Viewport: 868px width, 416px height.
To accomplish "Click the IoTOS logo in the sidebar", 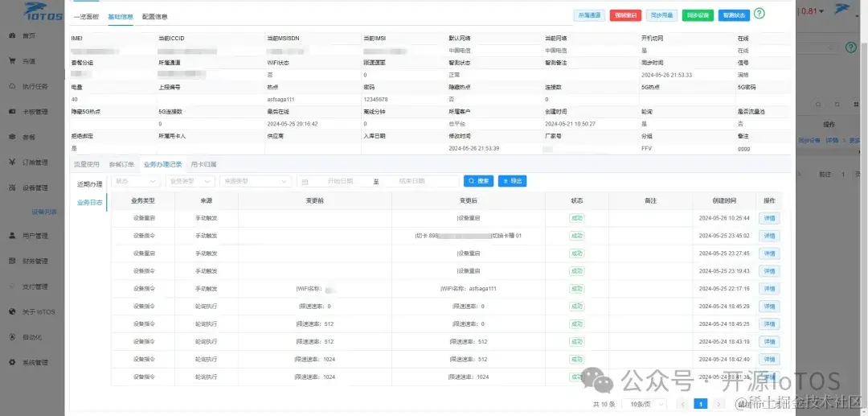I will [x=42, y=12].
